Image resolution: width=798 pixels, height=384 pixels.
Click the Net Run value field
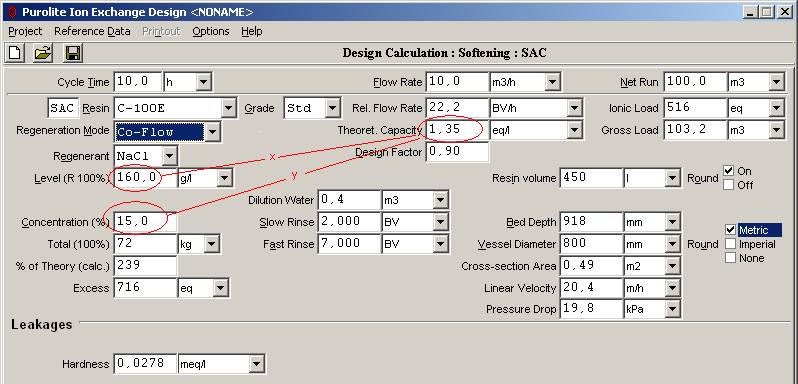[695, 81]
